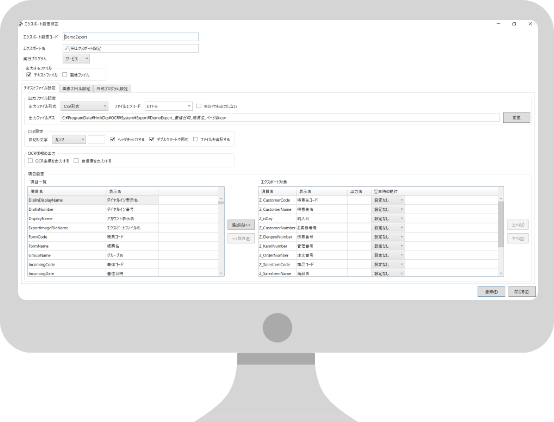This screenshot has height=422, width=554.
Task: Click the 変更 button beside the file path
Action: coord(516,118)
